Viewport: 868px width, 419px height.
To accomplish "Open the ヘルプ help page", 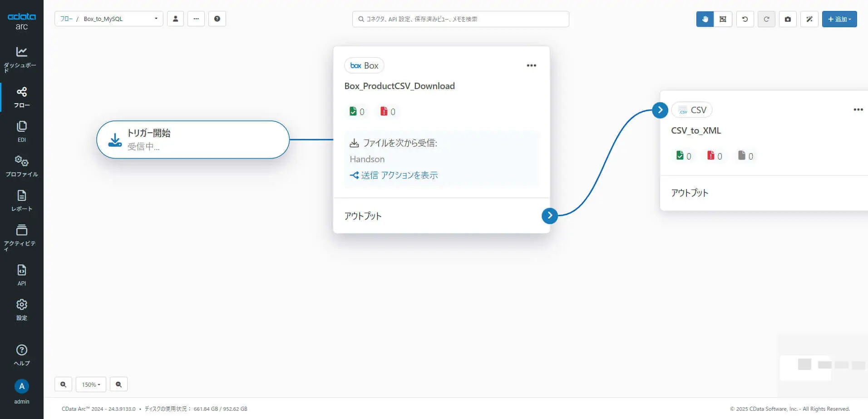I will point(21,355).
